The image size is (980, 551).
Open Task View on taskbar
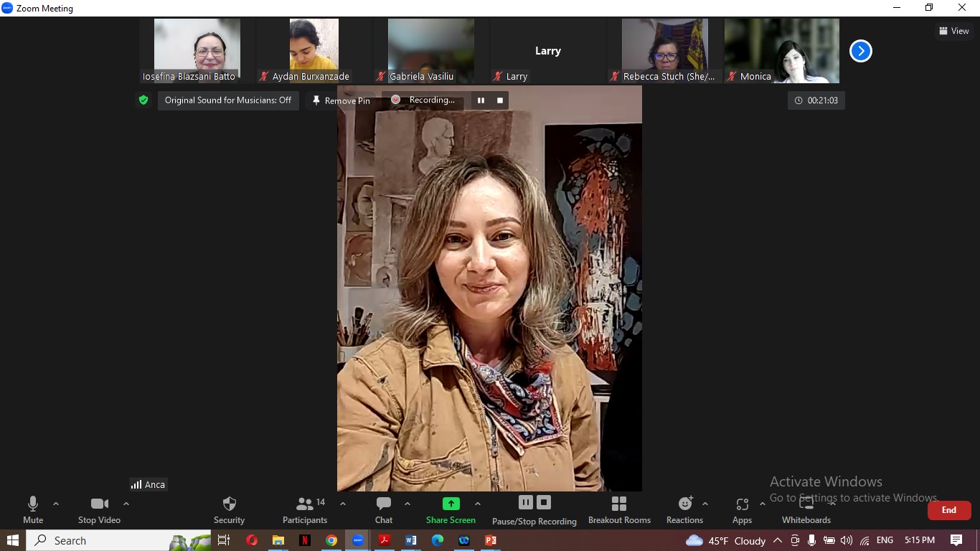coord(224,540)
